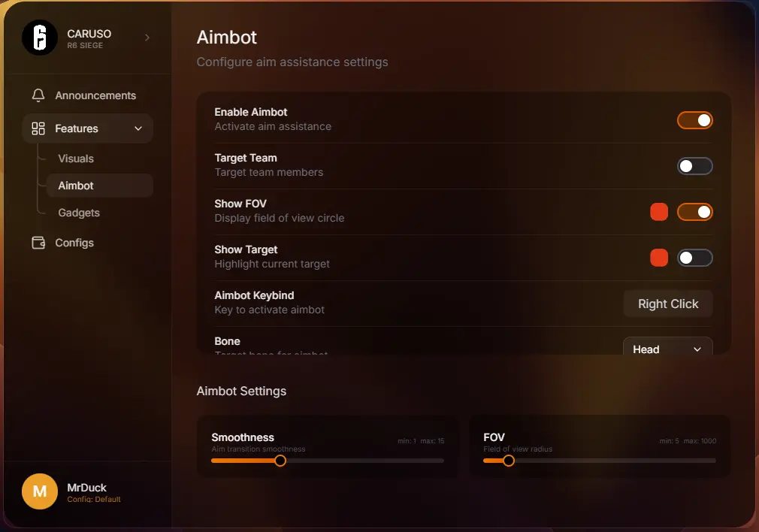This screenshot has height=532, width=759.
Task: Disable the Show FOV switch
Action: click(x=694, y=212)
